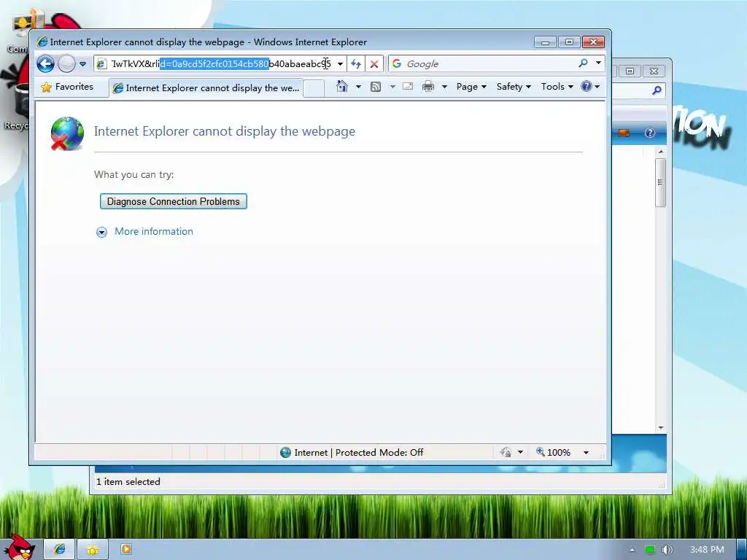Run search with the magnifier icon
This screenshot has height=560, width=747.
(x=583, y=63)
